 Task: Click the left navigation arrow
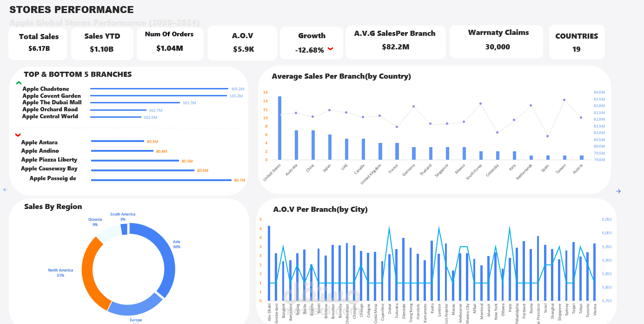tap(5, 189)
